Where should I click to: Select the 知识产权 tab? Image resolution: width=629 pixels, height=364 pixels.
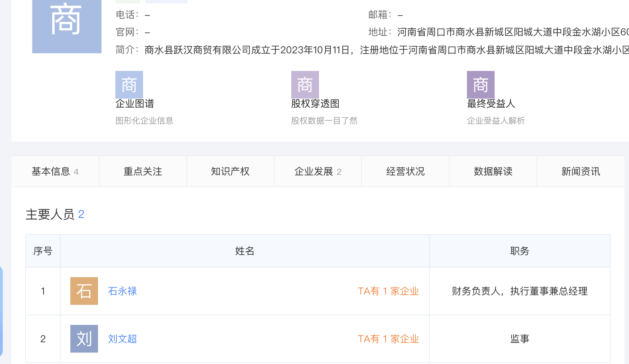click(x=230, y=172)
